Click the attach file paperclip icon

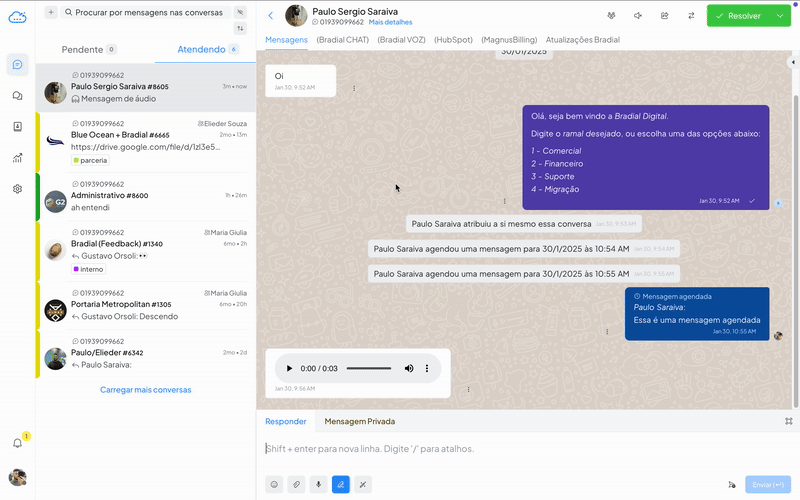click(x=296, y=484)
